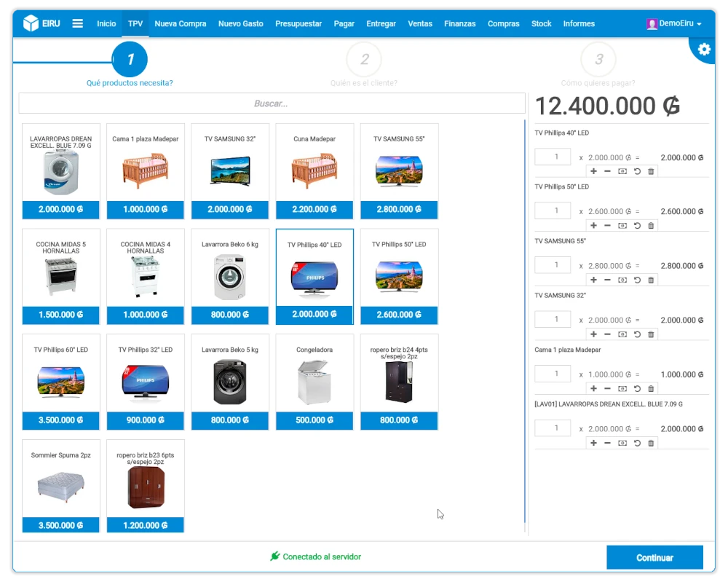
Task: Add Cuna Madepar product card to order
Action: click(314, 171)
